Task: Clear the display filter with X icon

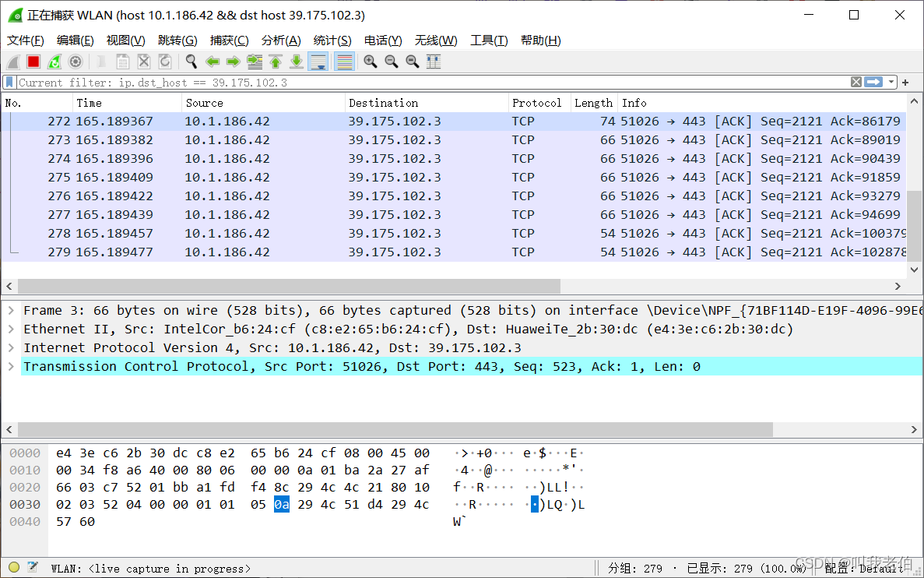Action: pyautogui.click(x=856, y=83)
